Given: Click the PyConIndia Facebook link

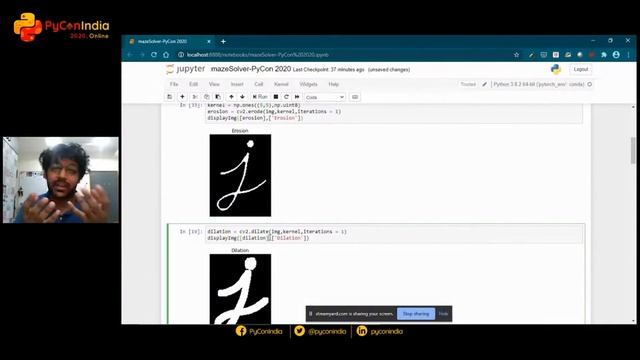Looking at the screenshot, I should point(259,331).
